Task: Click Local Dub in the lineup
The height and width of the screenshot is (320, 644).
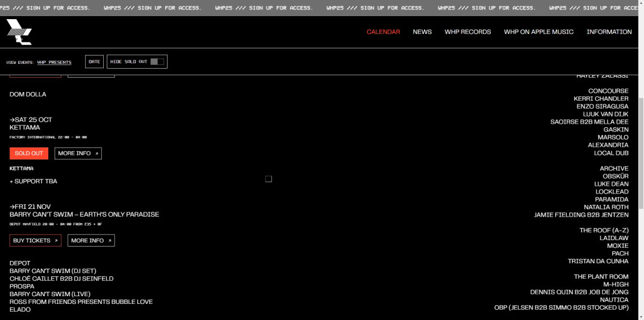Action: point(611,153)
